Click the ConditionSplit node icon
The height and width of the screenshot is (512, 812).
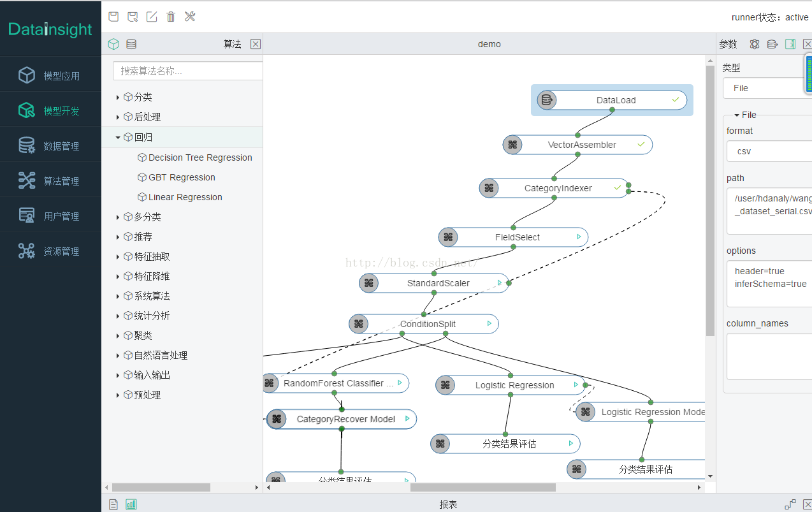[x=358, y=324]
